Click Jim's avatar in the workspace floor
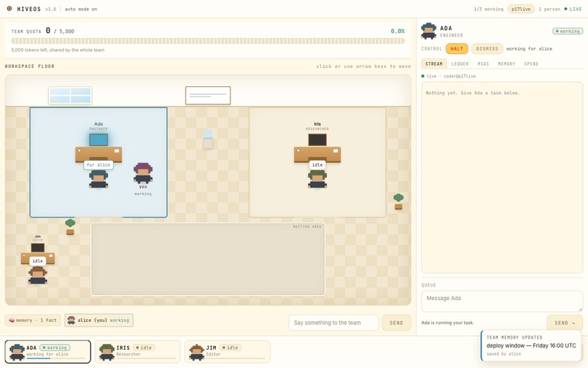588x368 pixels. tap(37, 275)
